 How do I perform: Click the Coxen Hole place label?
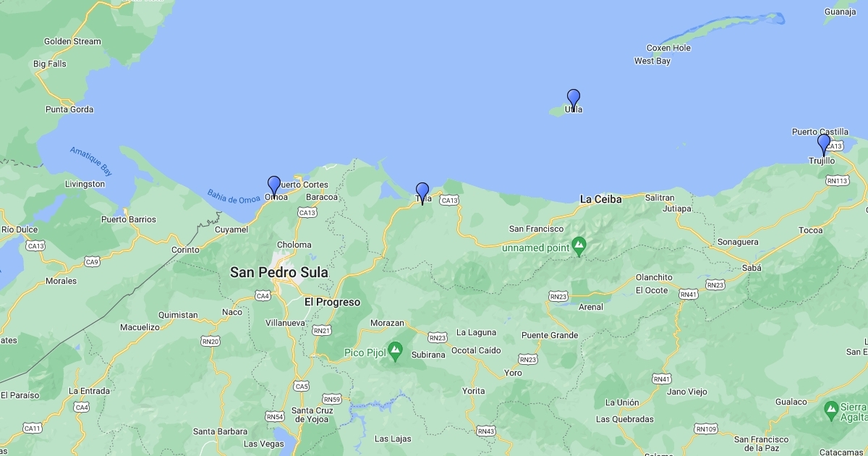point(668,48)
